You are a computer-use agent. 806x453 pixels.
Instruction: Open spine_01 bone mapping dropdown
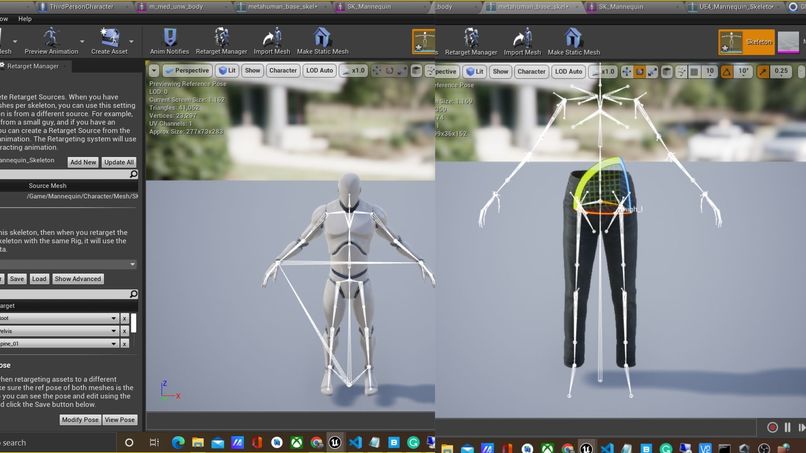(x=59, y=343)
